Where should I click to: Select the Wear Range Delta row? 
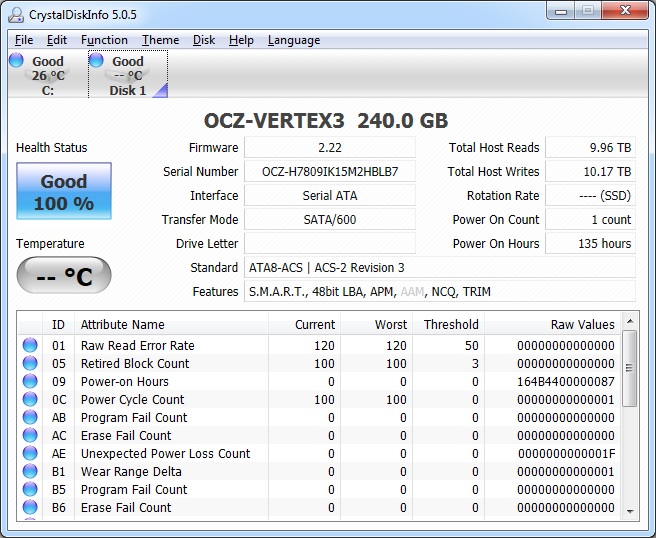(319, 471)
